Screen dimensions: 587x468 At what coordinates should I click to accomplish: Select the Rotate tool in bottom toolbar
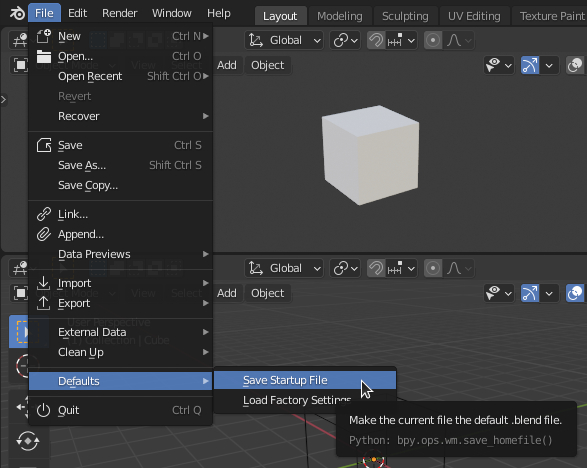coord(28,441)
